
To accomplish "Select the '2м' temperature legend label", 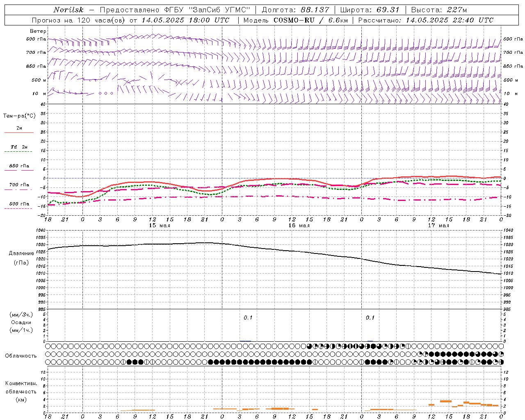I will click(19, 128).
